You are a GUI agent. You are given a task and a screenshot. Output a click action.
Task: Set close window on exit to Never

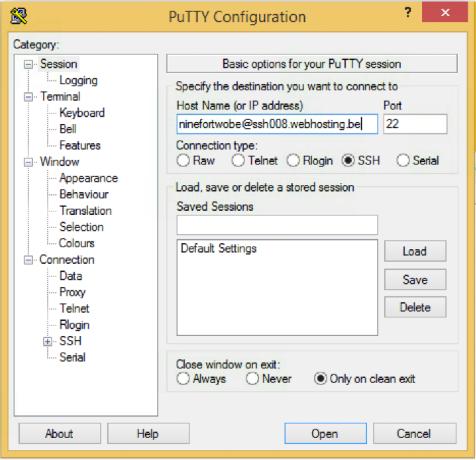point(252,378)
